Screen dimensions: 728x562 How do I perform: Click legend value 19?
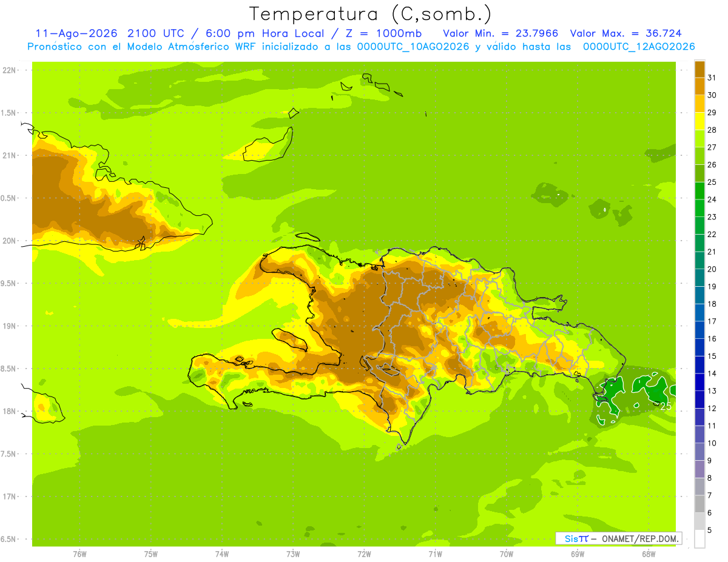click(x=712, y=287)
